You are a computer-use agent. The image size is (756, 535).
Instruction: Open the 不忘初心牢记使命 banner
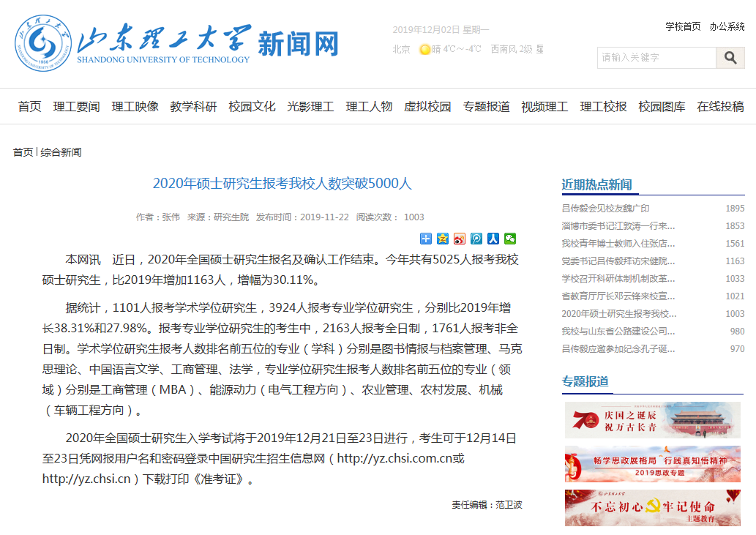click(x=652, y=508)
